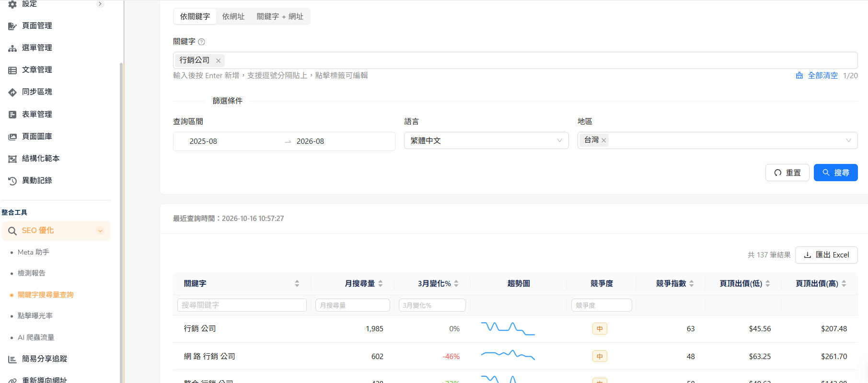Sort the table by 月搜尋量
The width and height of the screenshot is (868, 383).
(381, 283)
